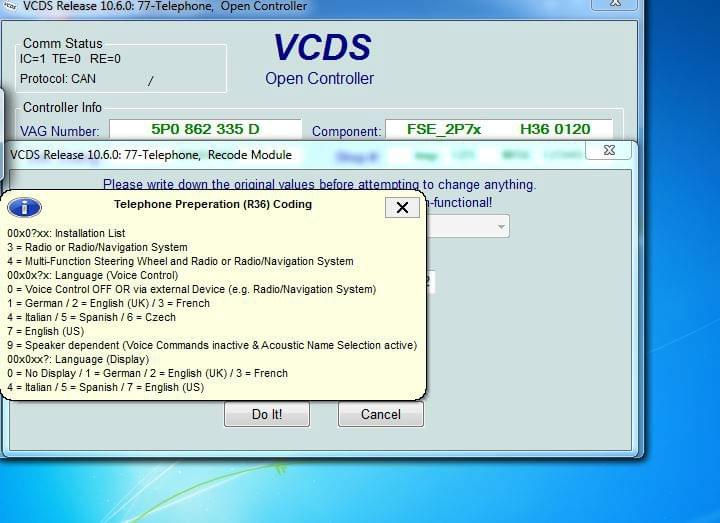Viewport: 720px width, 523px height.
Task: Click '00x0?xx: Installation List' line
Action: tap(66, 233)
